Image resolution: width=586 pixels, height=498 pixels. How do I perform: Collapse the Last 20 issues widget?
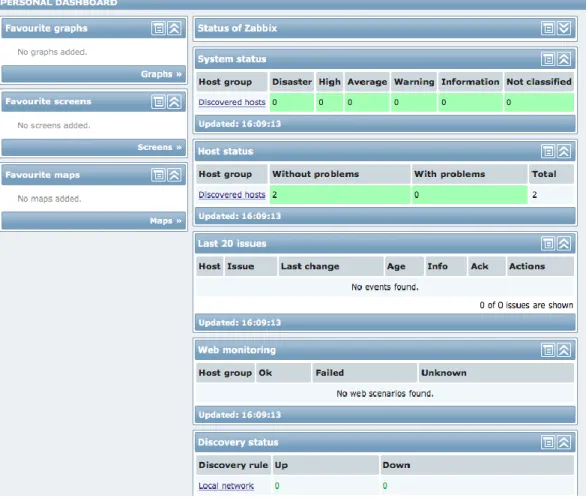tap(564, 244)
